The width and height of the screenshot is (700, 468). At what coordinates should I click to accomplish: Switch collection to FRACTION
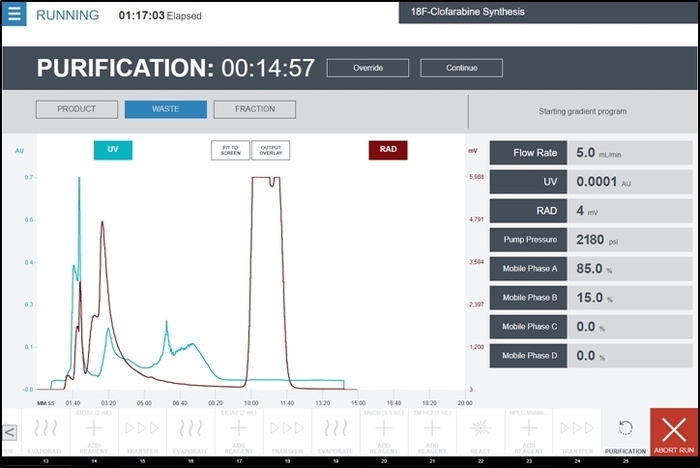point(254,109)
